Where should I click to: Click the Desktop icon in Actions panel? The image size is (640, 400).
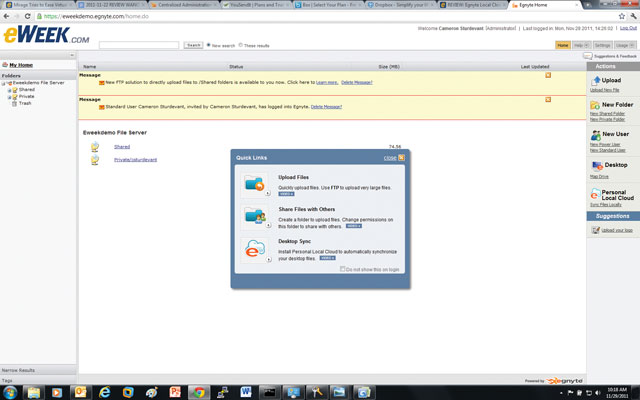tap(595, 165)
